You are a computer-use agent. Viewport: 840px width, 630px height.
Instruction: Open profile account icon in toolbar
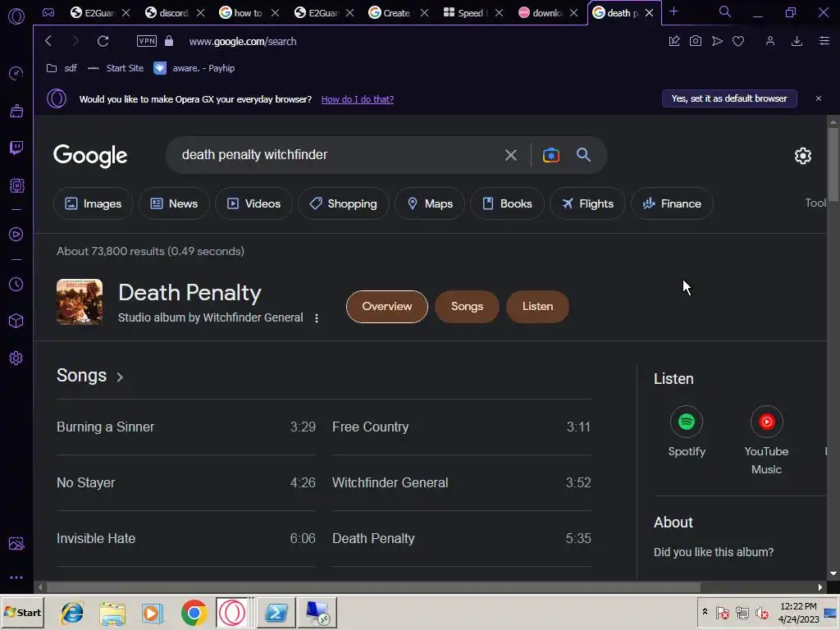click(x=769, y=41)
